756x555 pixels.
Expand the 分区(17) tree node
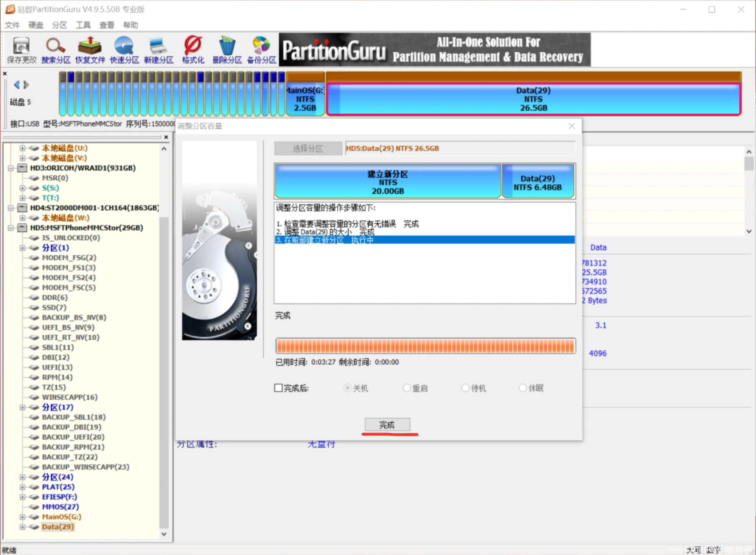(x=22, y=407)
